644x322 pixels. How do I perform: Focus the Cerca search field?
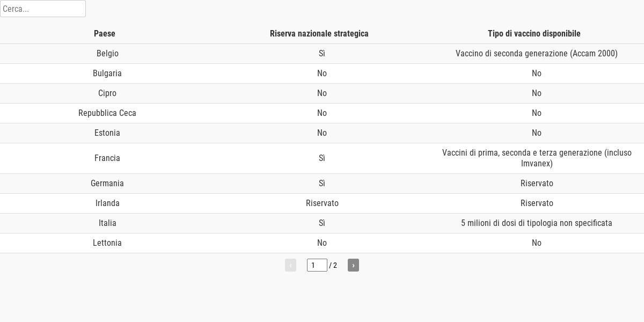pyautogui.click(x=43, y=9)
